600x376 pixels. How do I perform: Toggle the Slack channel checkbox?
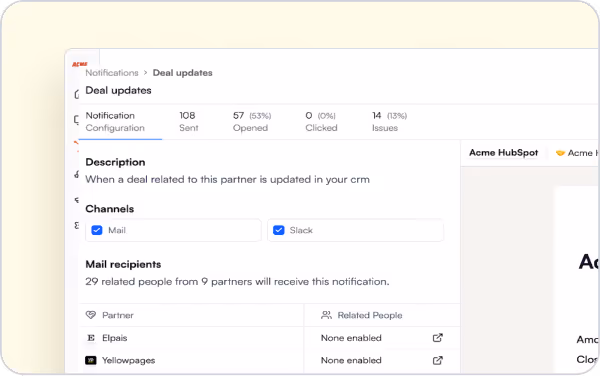[x=279, y=230]
